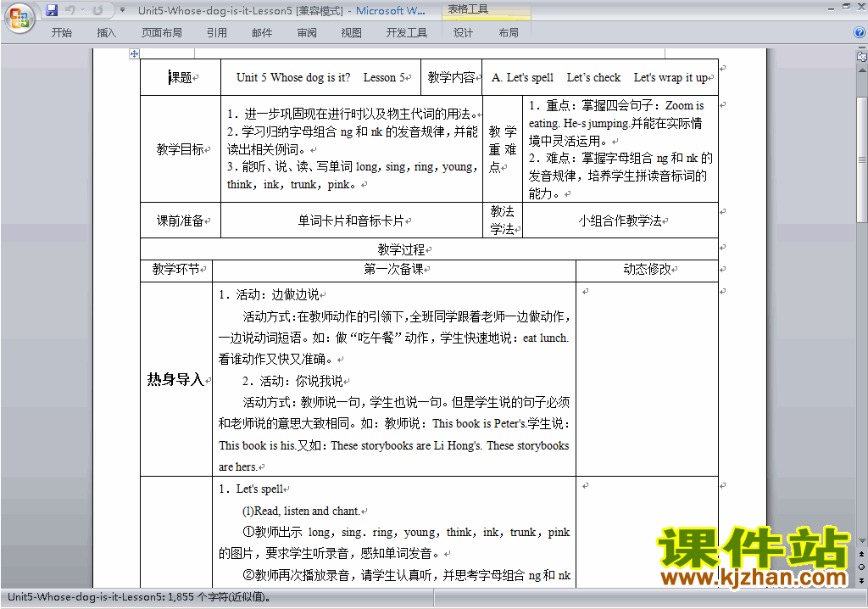Minimize the Word window
868x609 pixels.
click(x=831, y=8)
